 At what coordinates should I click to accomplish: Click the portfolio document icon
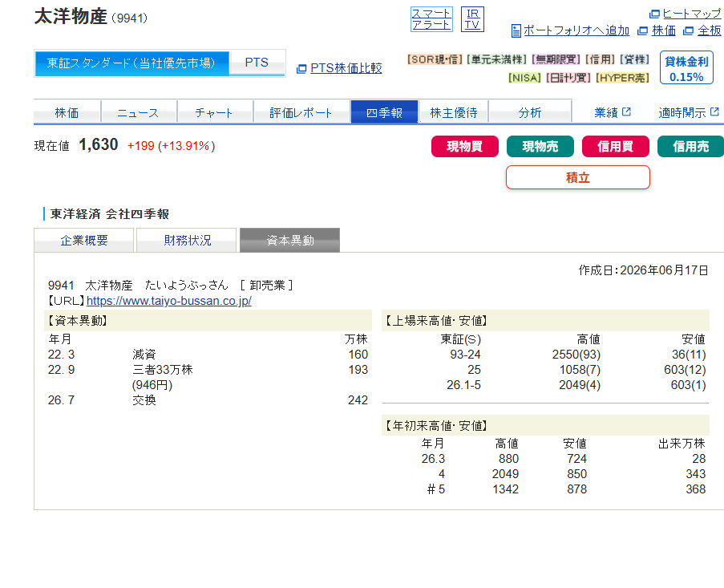[x=516, y=31]
